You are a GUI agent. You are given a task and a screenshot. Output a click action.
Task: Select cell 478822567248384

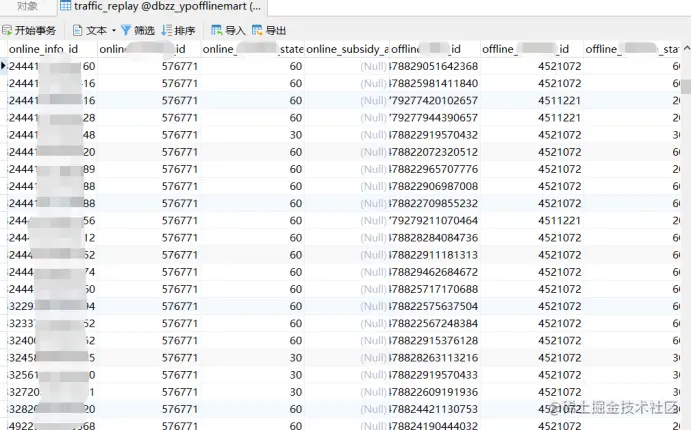[434, 324]
